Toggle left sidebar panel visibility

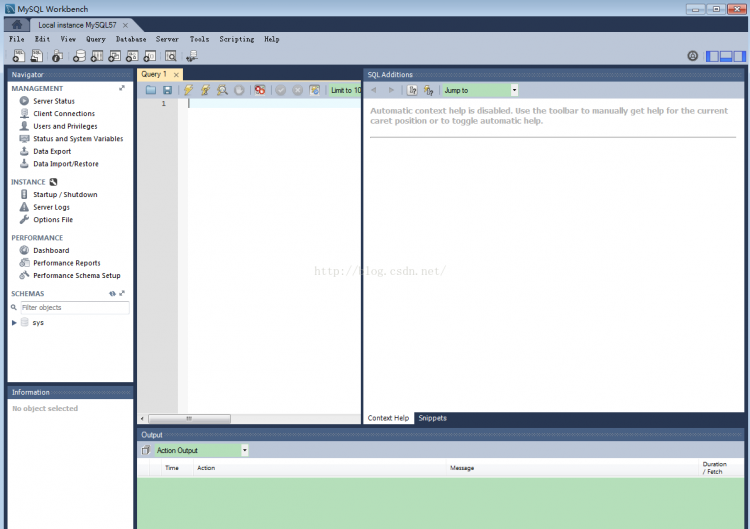click(x=713, y=56)
